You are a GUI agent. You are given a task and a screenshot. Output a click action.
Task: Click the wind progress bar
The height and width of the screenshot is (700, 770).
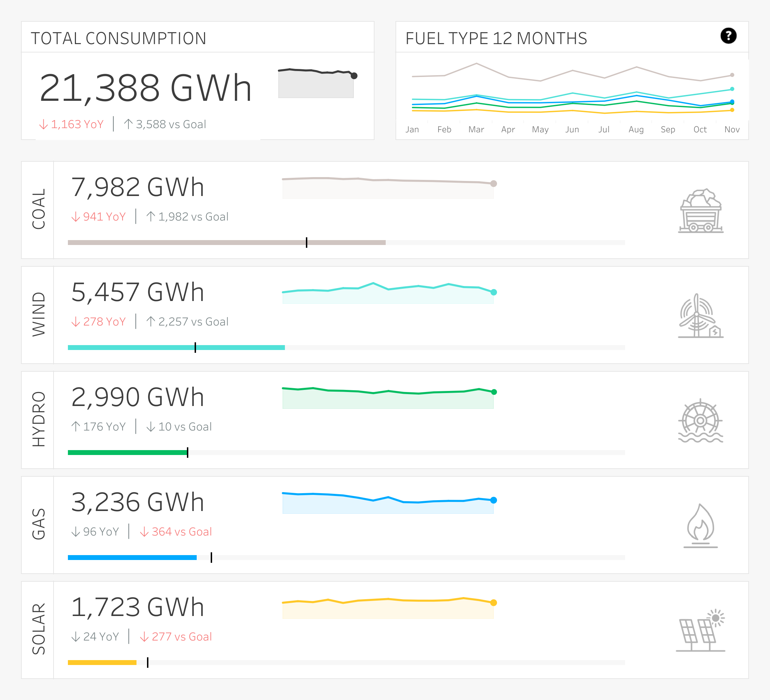(x=346, y=348)
